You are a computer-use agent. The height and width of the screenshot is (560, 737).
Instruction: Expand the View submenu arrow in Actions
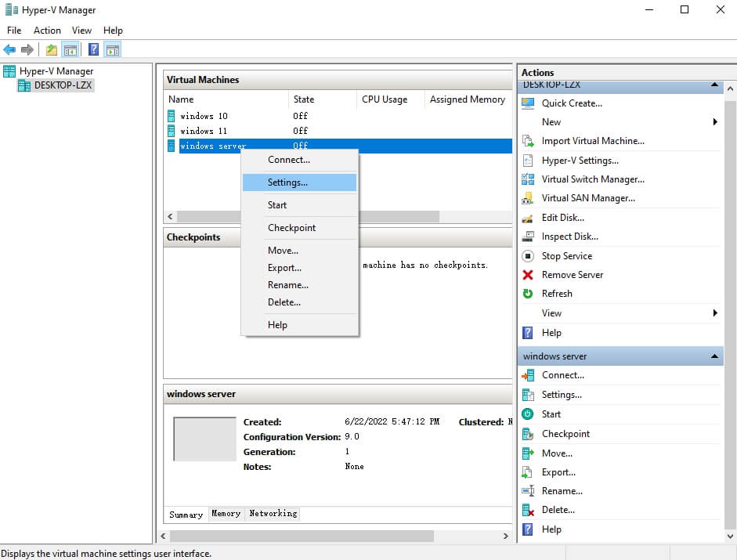[x=715, y=313]
